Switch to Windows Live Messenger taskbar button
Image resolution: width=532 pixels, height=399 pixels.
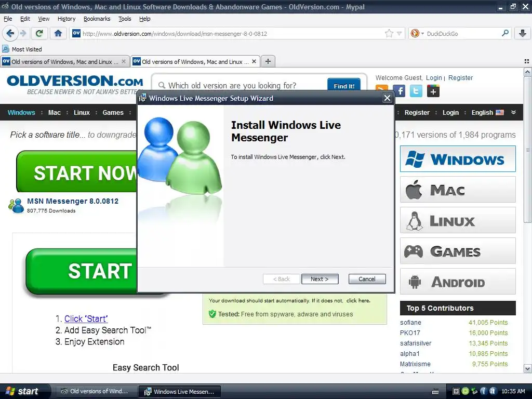(180, 392)
